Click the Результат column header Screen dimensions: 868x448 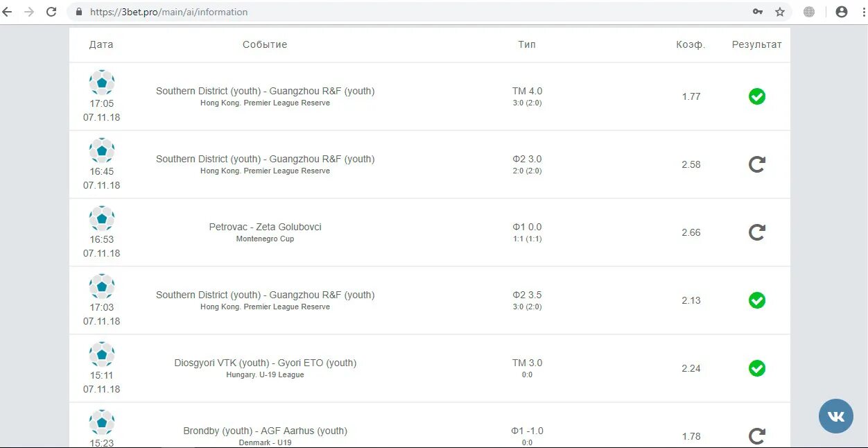[757, 44]
